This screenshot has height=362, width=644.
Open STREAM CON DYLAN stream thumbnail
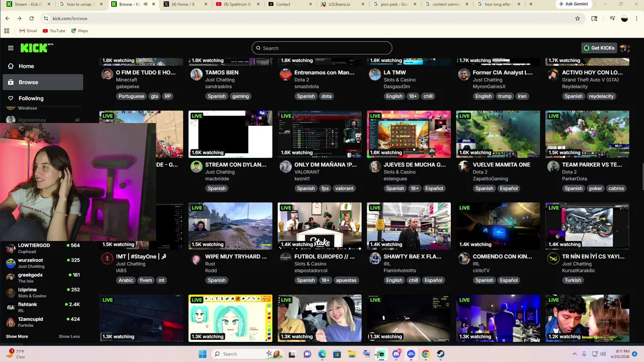pos(230,134)
